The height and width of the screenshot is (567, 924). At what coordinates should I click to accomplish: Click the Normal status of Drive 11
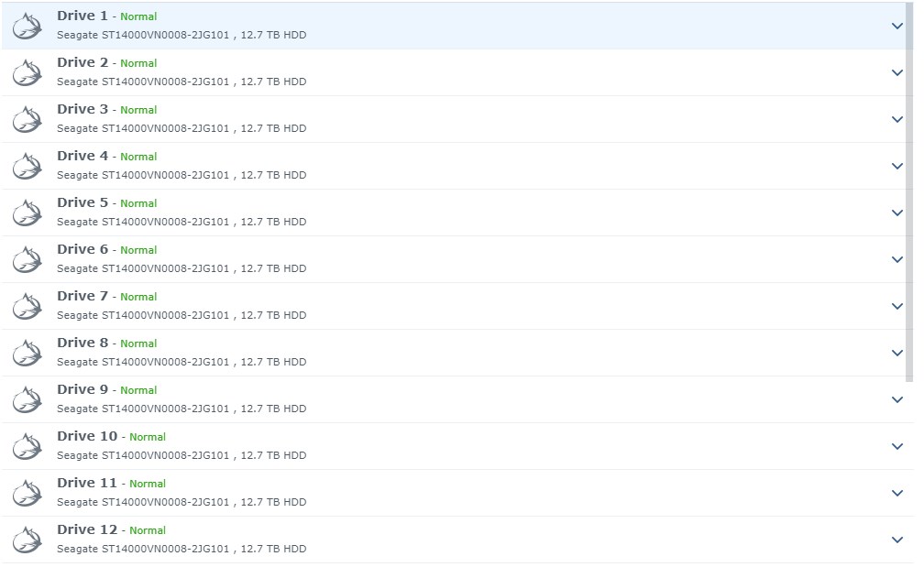click(x=148, y=484)
